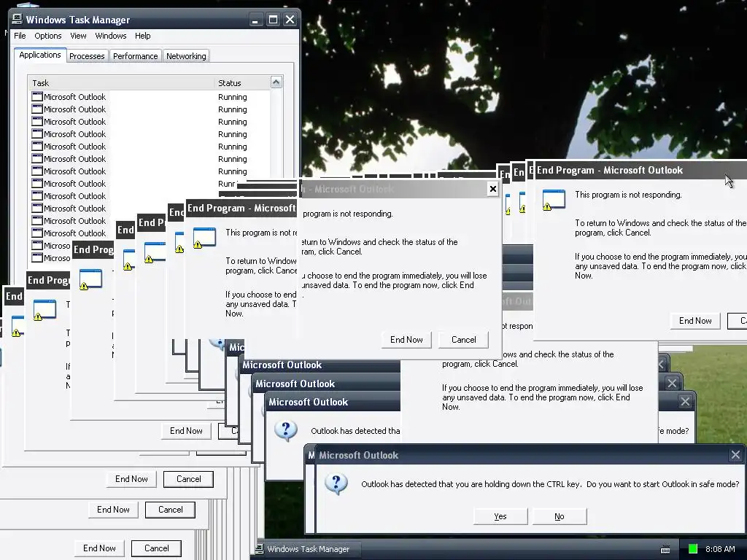This screenshot has width=747, height=560.
Task: Open the Windows menu in Task Manager
Action: point(111,36)
